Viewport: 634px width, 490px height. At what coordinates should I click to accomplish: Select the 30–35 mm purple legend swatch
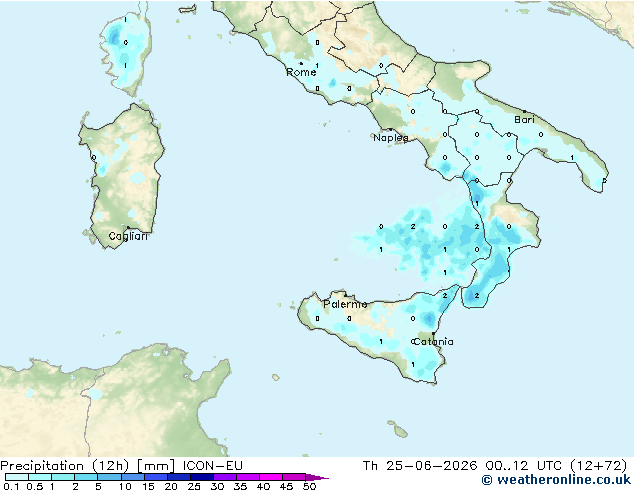click(224, 477)
